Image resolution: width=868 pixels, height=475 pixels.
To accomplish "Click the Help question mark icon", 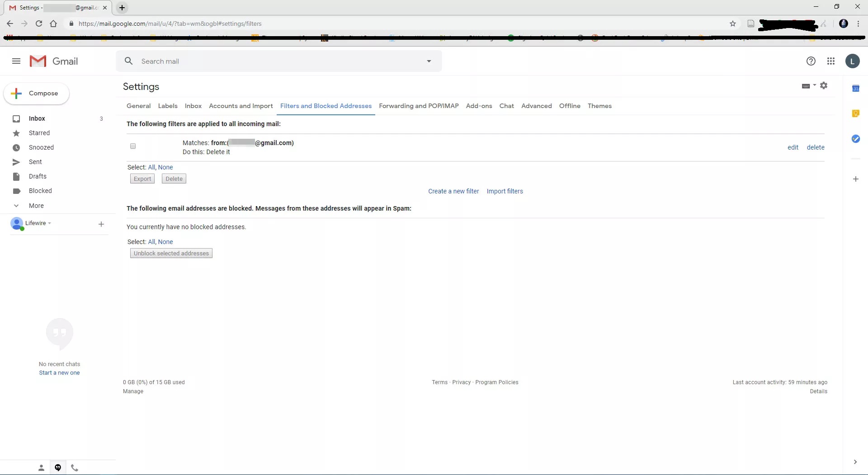I will 811,61.
